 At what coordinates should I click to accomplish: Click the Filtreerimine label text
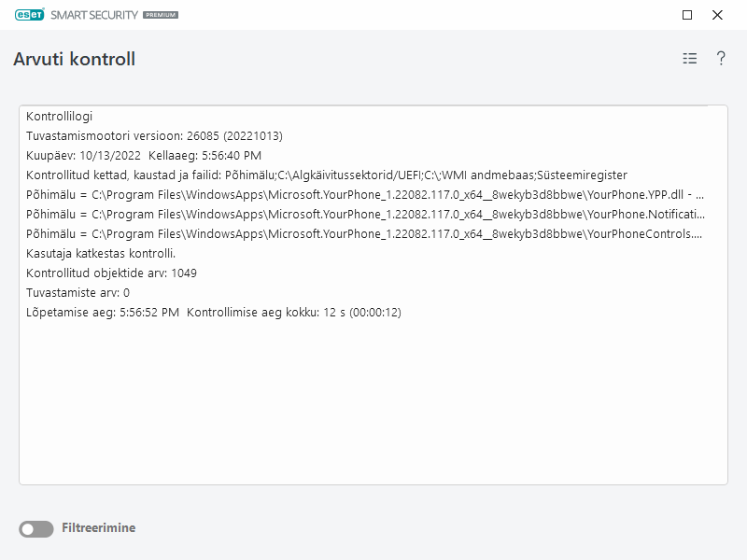[x=98, y=528]
